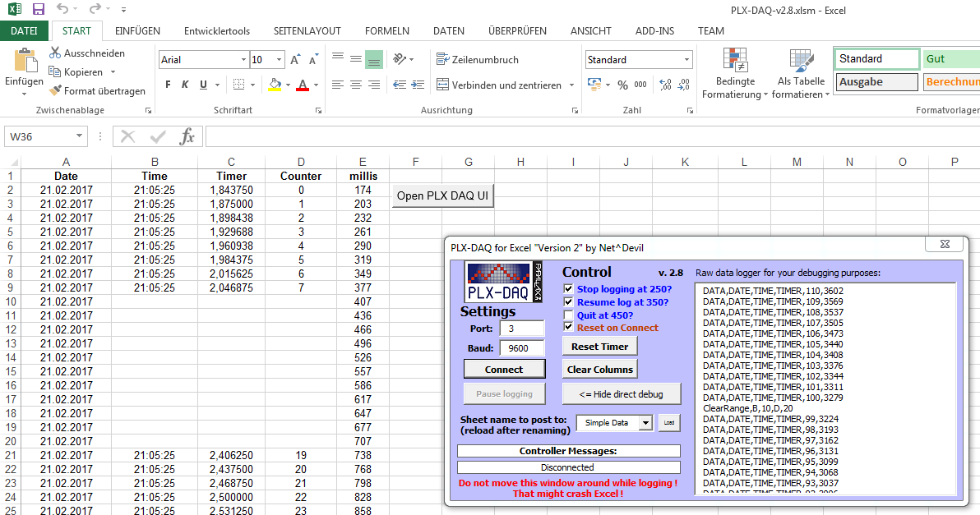Click the Baud input field
This screenshot has height=515, width=980.
pos(522,348)
